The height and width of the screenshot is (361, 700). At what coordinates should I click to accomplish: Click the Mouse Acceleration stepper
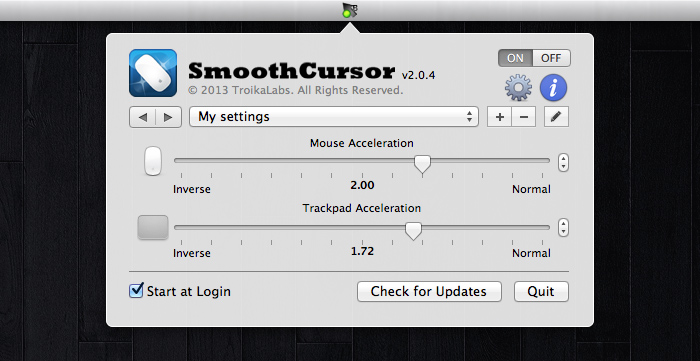click(563, 162)
